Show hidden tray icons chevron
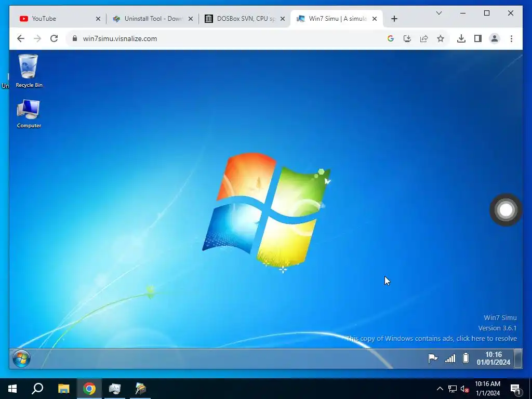 (440, 389)
